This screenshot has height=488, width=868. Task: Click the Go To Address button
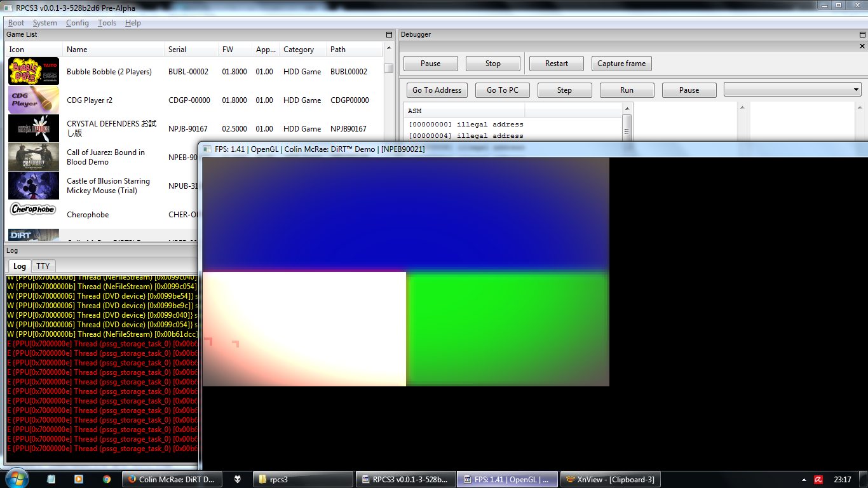tap(437, 90)
